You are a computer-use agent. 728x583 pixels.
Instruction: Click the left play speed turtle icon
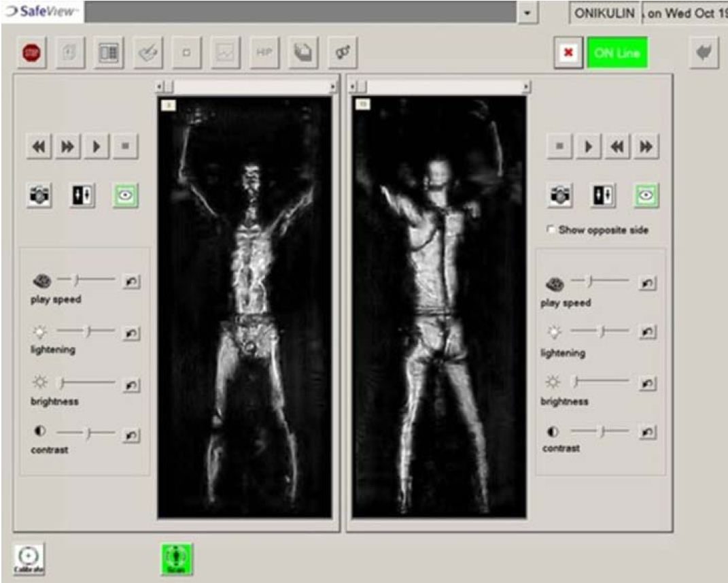(42, 281)
